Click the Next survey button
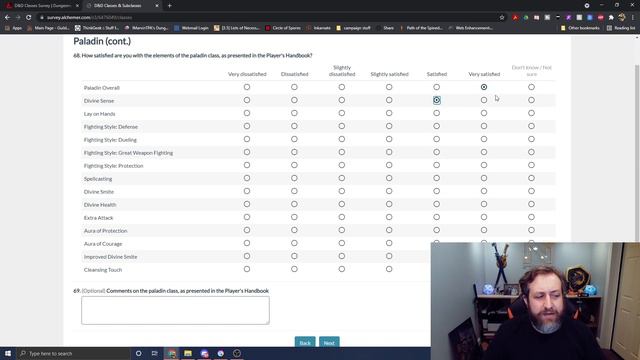This screenshot has width=640, height=360. tap(329, 342)
